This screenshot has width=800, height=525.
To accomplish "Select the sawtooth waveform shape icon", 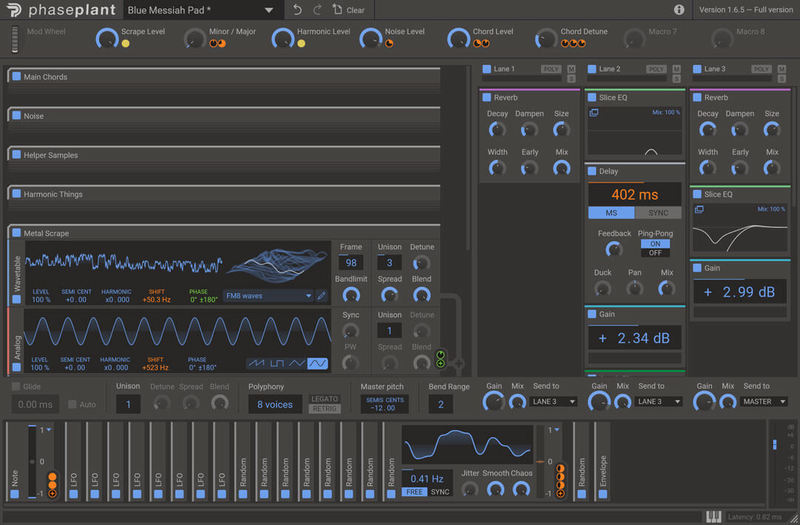I will [257, 363].
